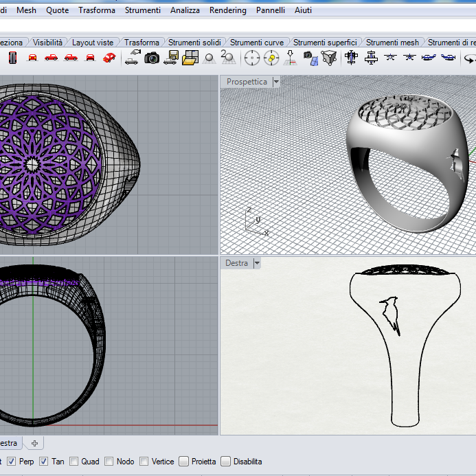Viewport: 476px width, 476px height.
Task: Toggle the Proietta snap button
Action: click(x=184, y=462)
